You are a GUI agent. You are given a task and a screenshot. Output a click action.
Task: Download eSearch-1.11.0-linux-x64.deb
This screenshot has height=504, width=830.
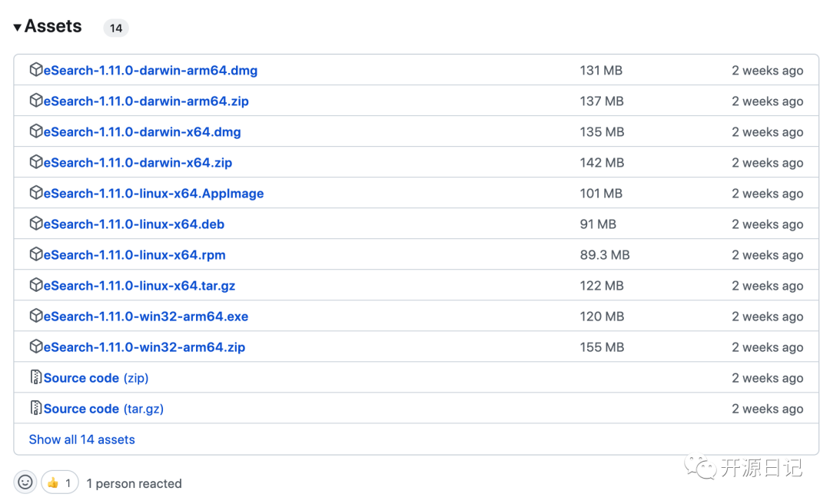pyautogui.click(x=134, y=224)
